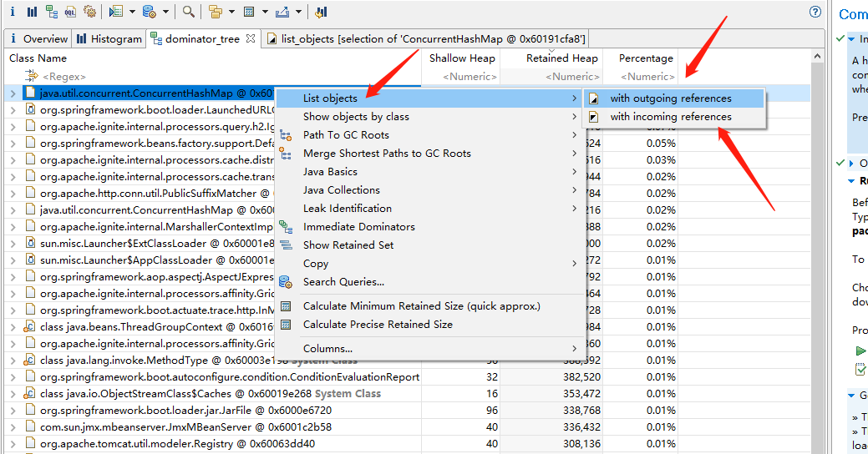Click the Help question mark icon
The image size is (868, 454).
click(815, 12)
